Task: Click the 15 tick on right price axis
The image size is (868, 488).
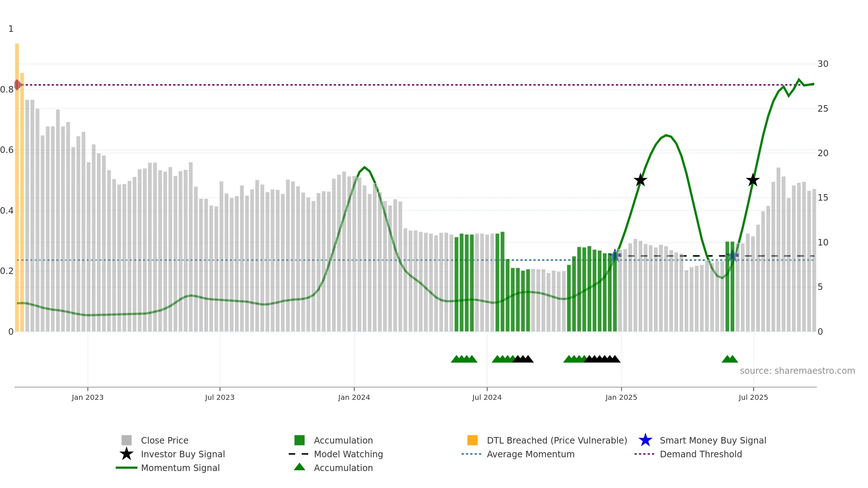Action: [x=823, y=198]
